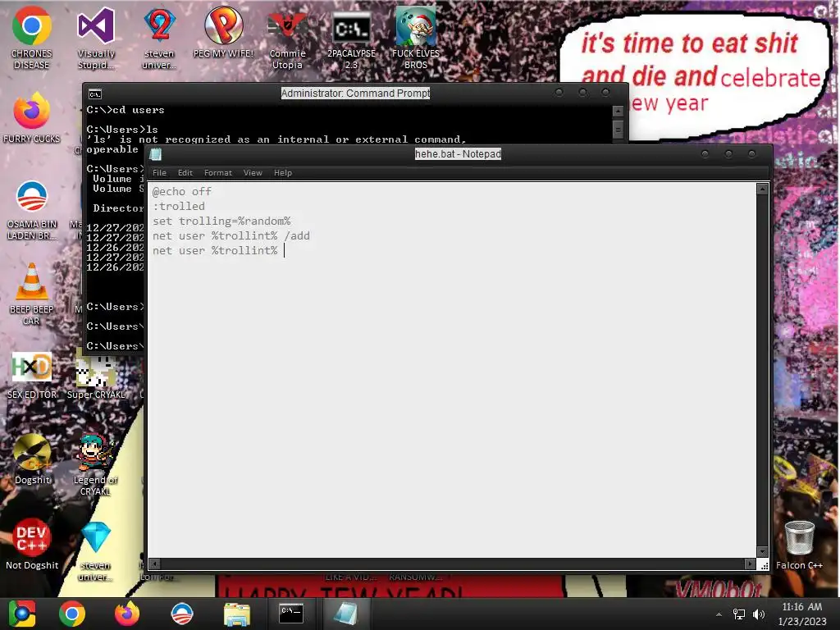The width and height of the screenshot is (840, 630).
Task: Open the OSAMA BIN LADEN BR... desktop icon
Action: click(32, 209)
